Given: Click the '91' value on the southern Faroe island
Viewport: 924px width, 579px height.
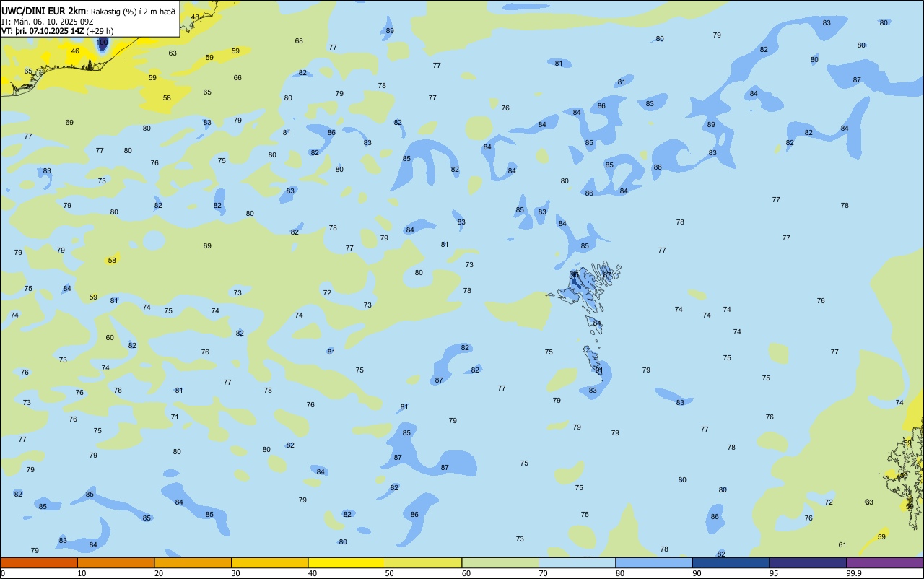Looking at the screenshot, I should click(x=598, y=370).
